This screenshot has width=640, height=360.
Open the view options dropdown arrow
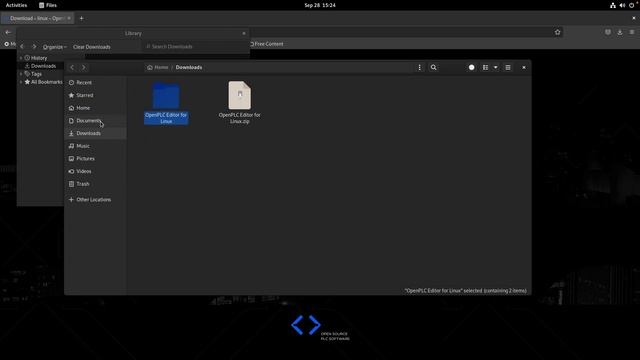(x=496, y=67)
